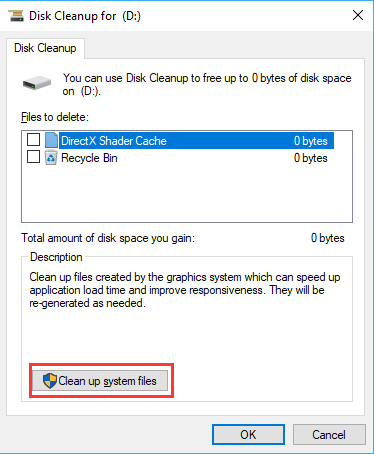The width and height of the screenshot is (374, 454).
Task: Click empty area of Files to delete list
Action: 187,193
